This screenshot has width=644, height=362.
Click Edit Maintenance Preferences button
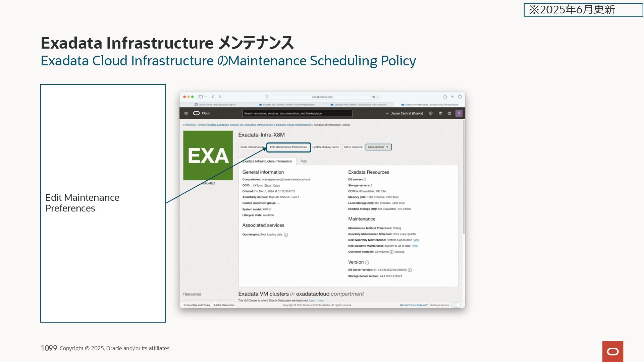288,147
